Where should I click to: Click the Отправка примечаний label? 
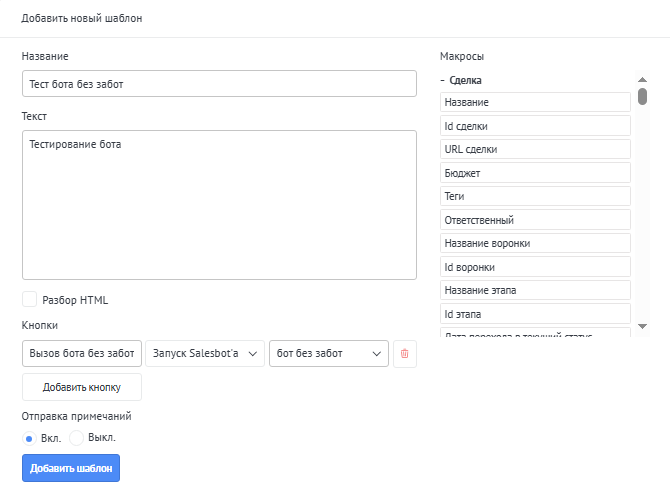point(76,416)
